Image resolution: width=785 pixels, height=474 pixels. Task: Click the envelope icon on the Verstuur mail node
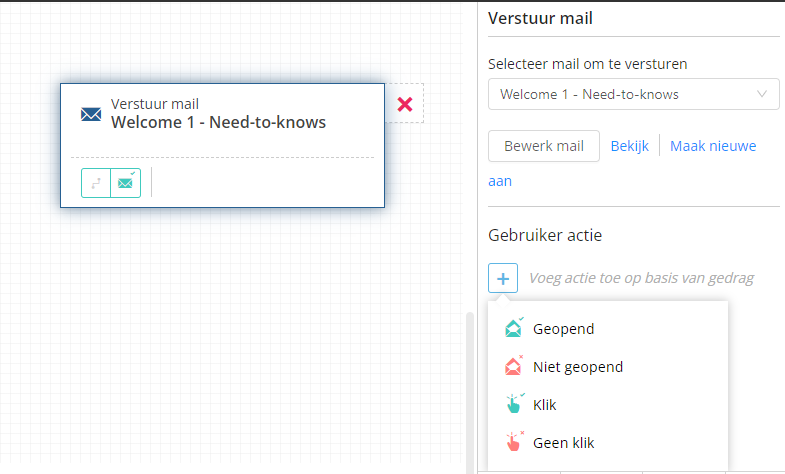coord(91,114)
